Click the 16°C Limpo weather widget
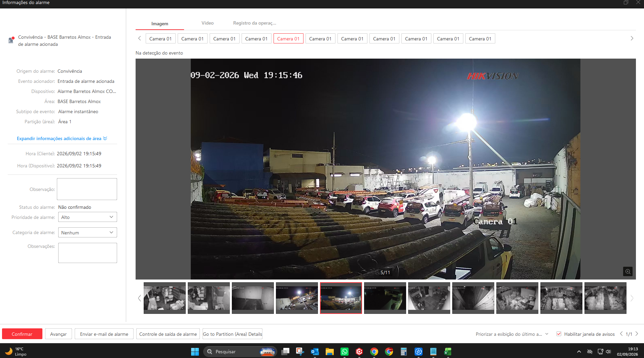Screen dimensions: 644x358 (15, 352)
